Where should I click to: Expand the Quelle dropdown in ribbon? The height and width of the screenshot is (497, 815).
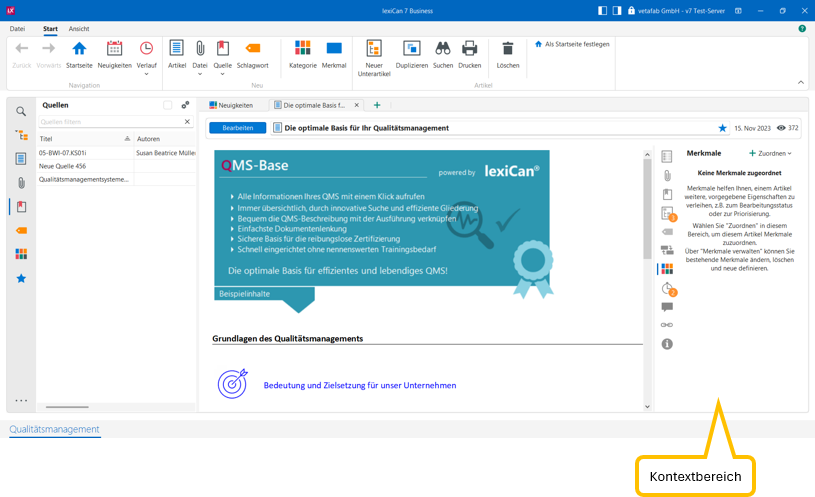(222, 73)
